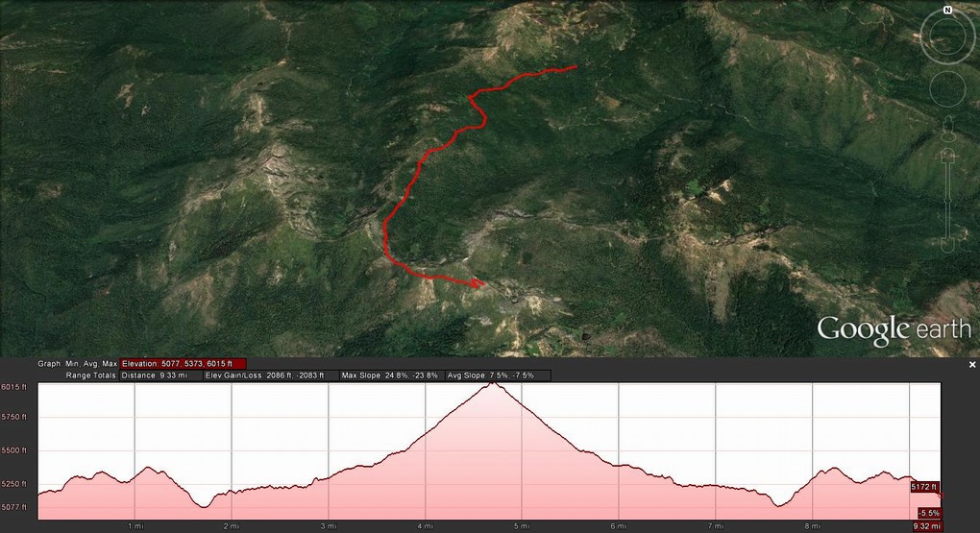Click the Distance 9.33 mi range total
The width and height of the screenshot is (980, 533).
[159, 376]
